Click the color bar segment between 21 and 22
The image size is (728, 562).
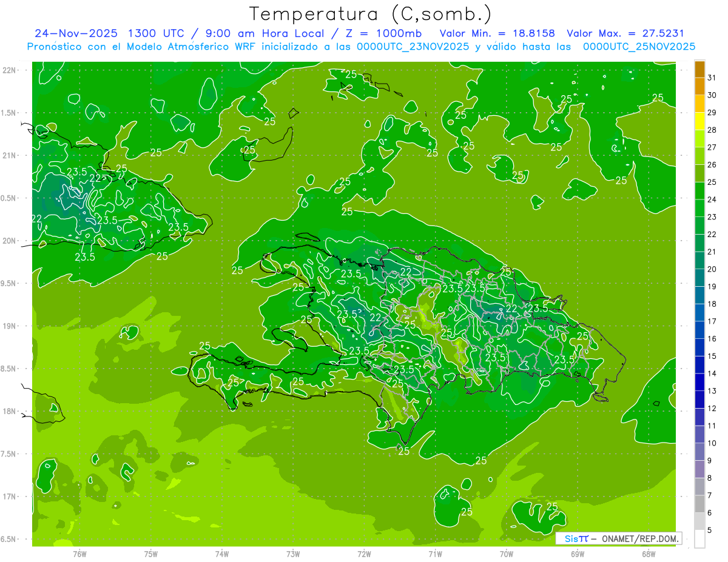click(x=699, y=243)
